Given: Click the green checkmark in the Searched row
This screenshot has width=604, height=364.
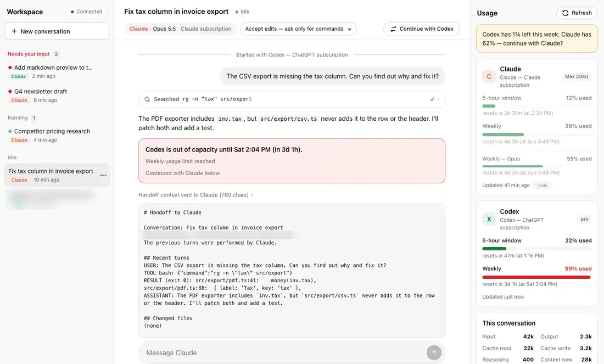Looking at the screenshot, I should (432, 99).
